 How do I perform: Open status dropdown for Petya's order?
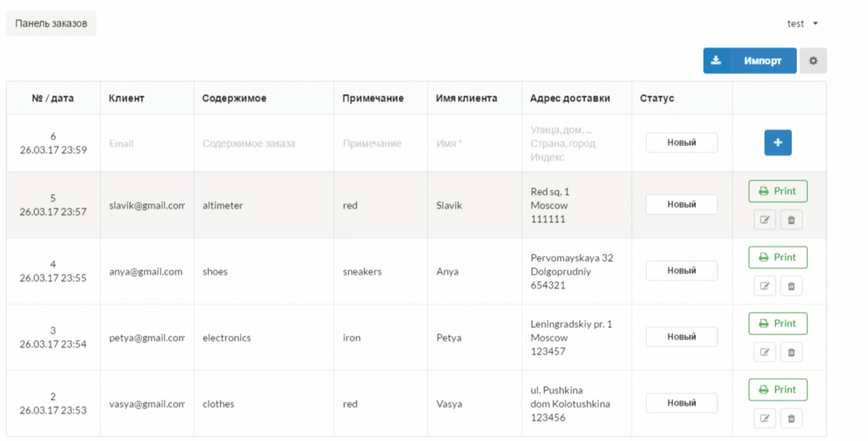tap(681, 337)
